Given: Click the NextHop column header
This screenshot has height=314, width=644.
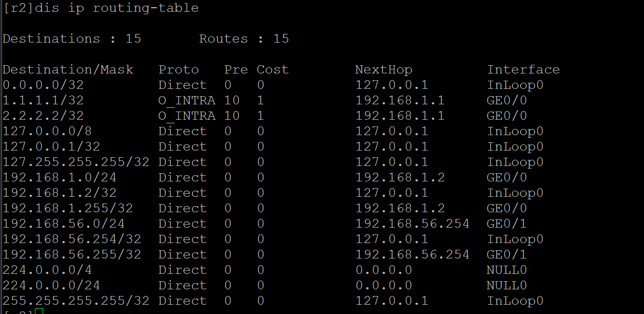Looking at the screenshot, I should (x=383, y=70).
